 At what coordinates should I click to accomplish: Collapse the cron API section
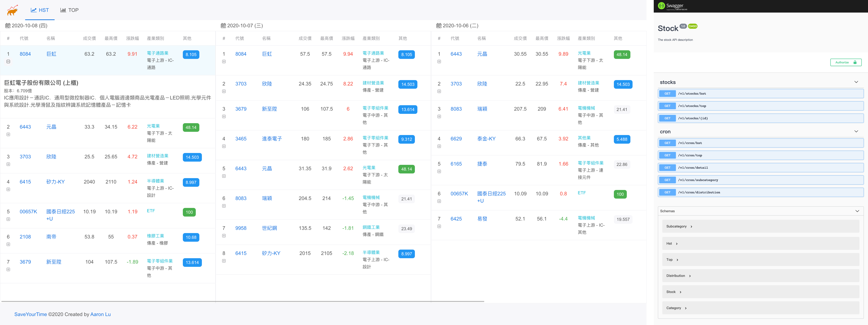(856, 132)
